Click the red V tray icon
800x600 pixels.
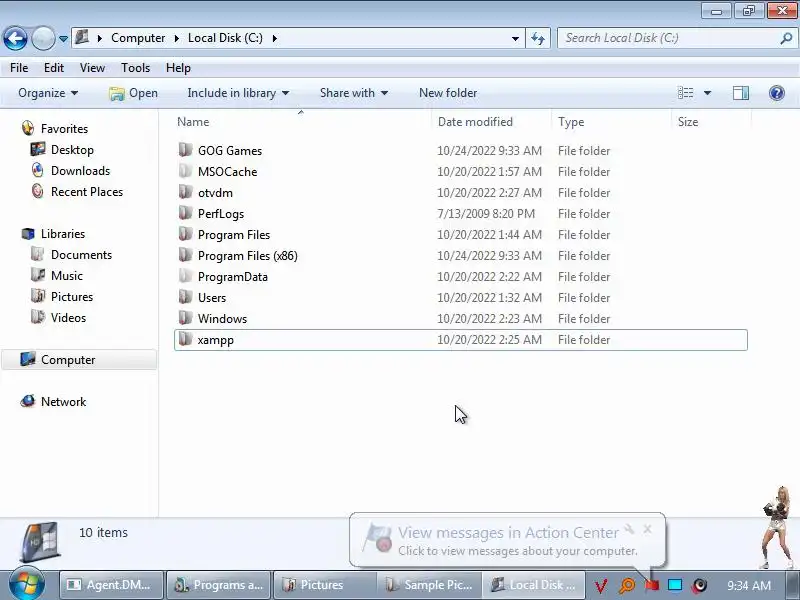click(602, 585)
